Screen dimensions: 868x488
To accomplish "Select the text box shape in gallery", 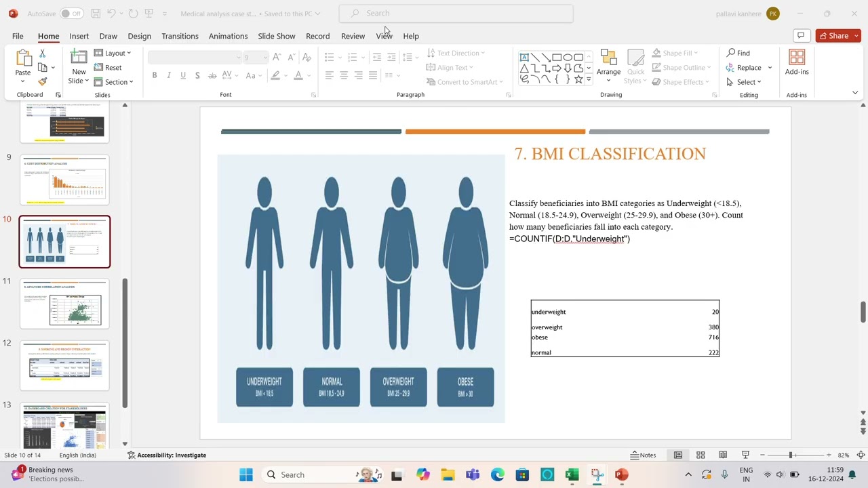I will point(524,58).
